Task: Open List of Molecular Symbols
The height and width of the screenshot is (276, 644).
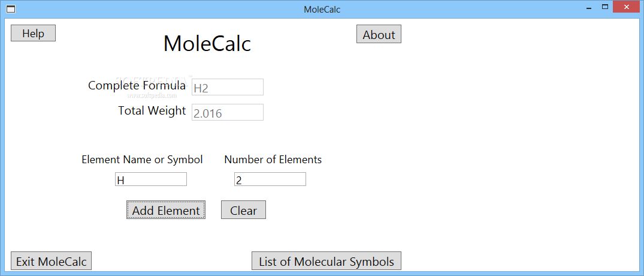Action: pos(326,261)
